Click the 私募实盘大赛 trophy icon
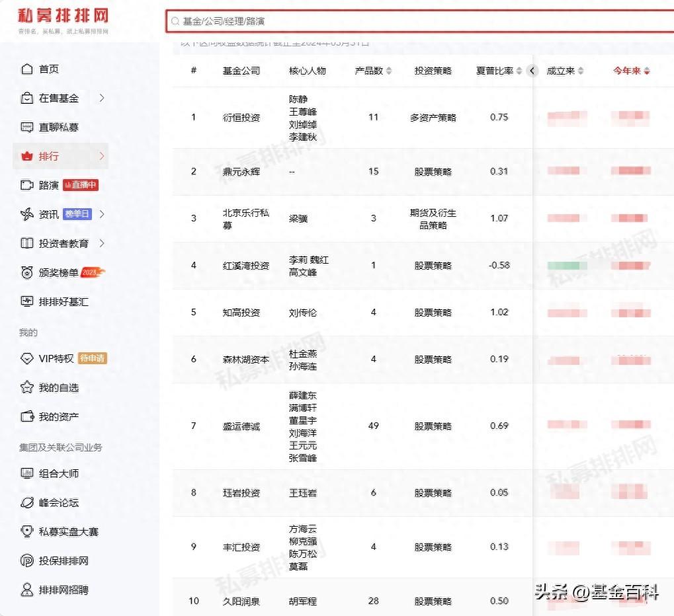674x616 pixels. pyautogui.click(x=26, y=531)
